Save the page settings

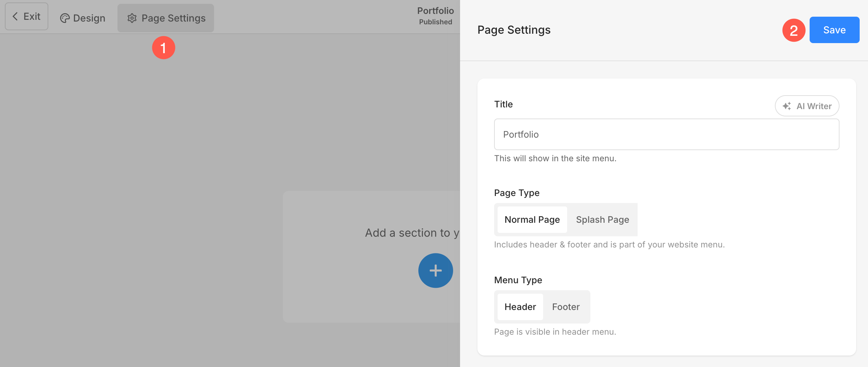(834, 30)
